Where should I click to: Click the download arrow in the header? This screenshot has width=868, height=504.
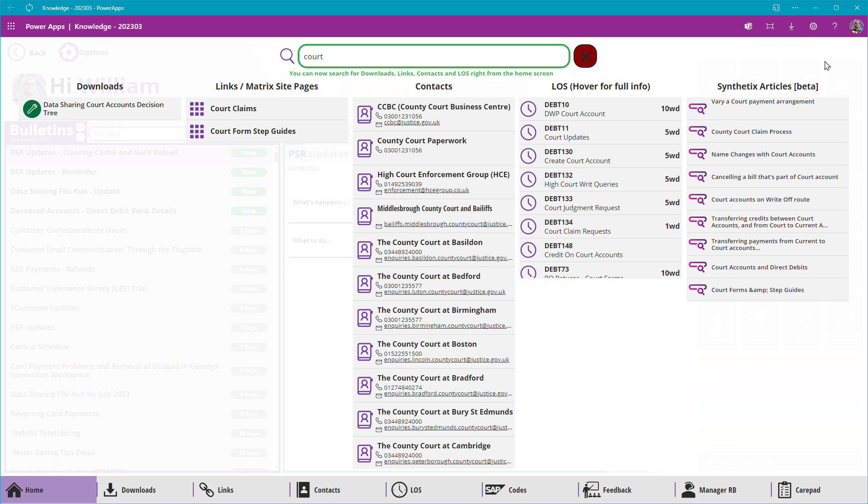[791, 26]
